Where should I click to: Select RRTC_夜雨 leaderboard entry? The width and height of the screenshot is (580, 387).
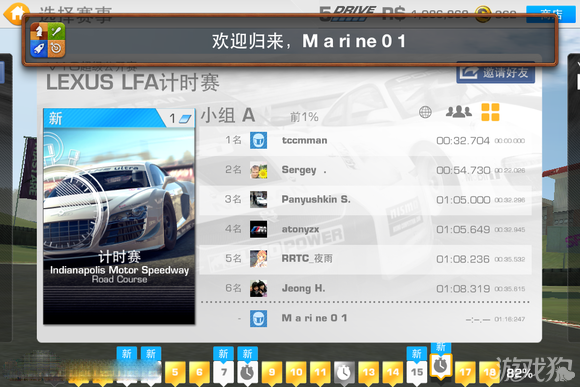pyautogui.click(x=365, y=259)
